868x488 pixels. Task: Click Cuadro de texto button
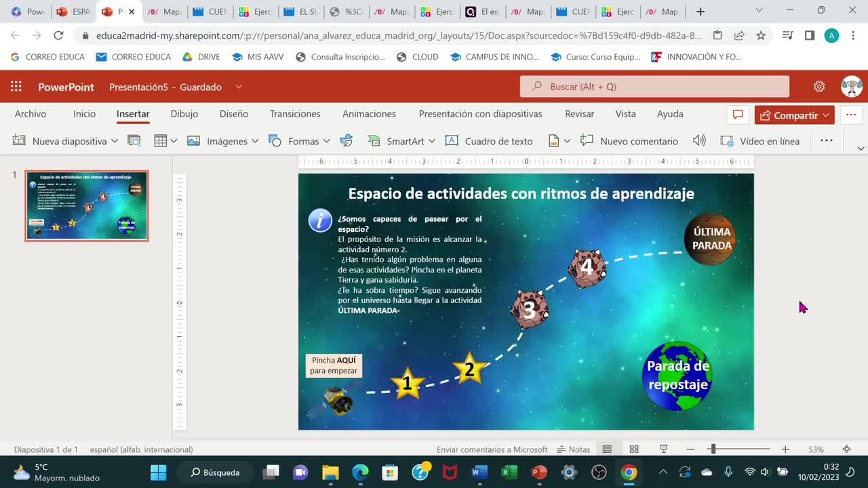tap(489, 141)
